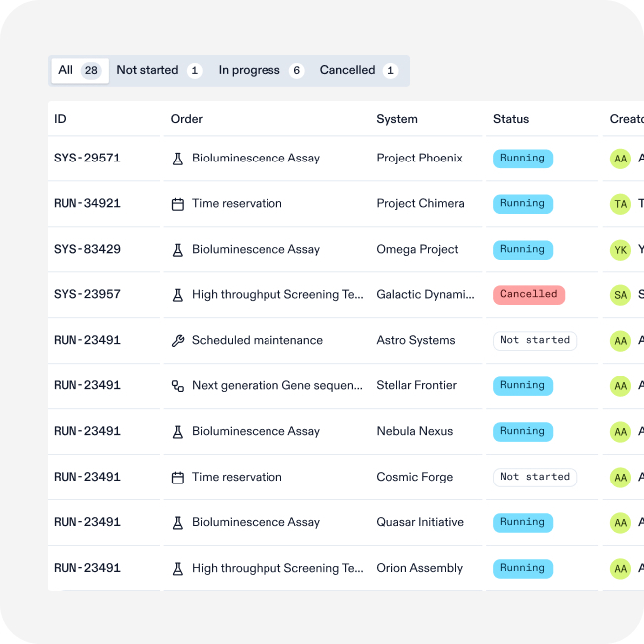Click the SA creator avatar
The image size is (644, 644).
coord(620,295)
